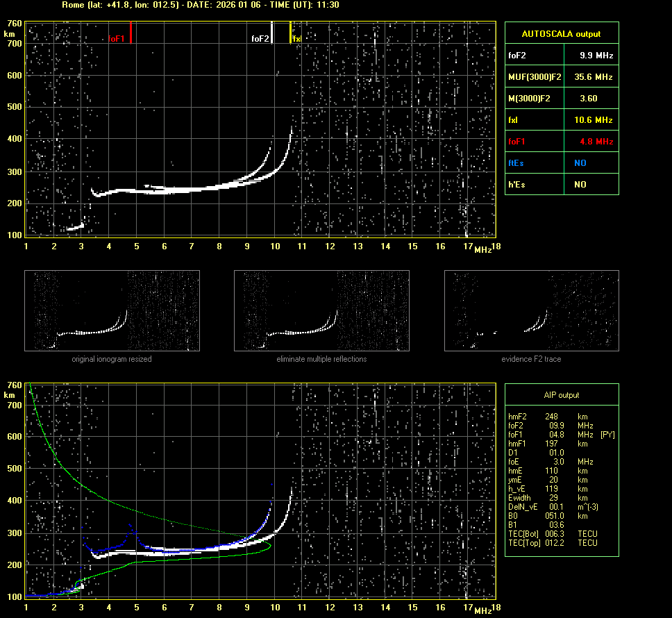672x618 pixels.
Task: Click the h'Es NO value
Action: tap(580, 185)
